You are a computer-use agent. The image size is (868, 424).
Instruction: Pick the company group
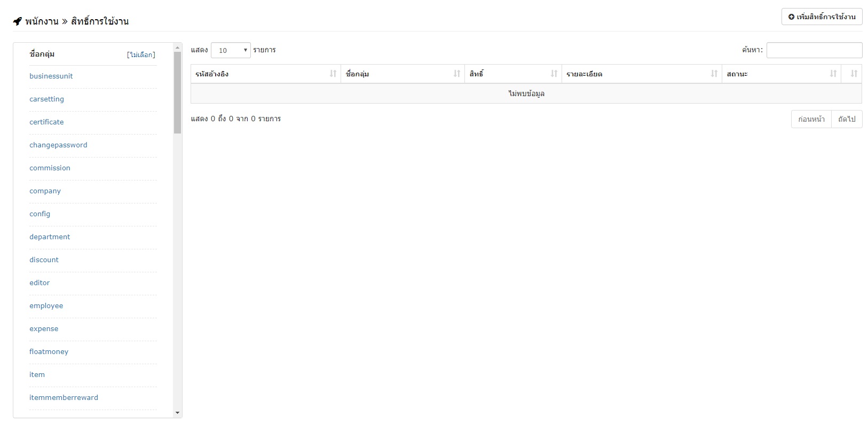pyautogui.click(x=45, y=191)
